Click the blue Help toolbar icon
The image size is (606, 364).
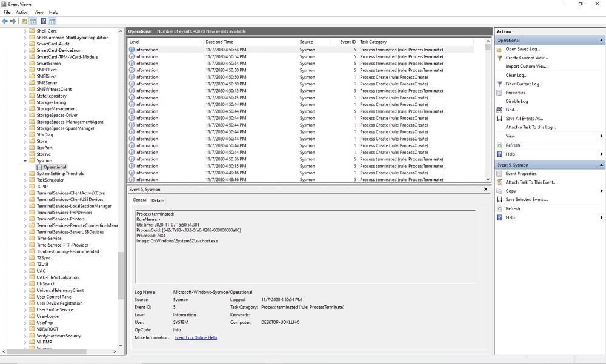(44, 21)
